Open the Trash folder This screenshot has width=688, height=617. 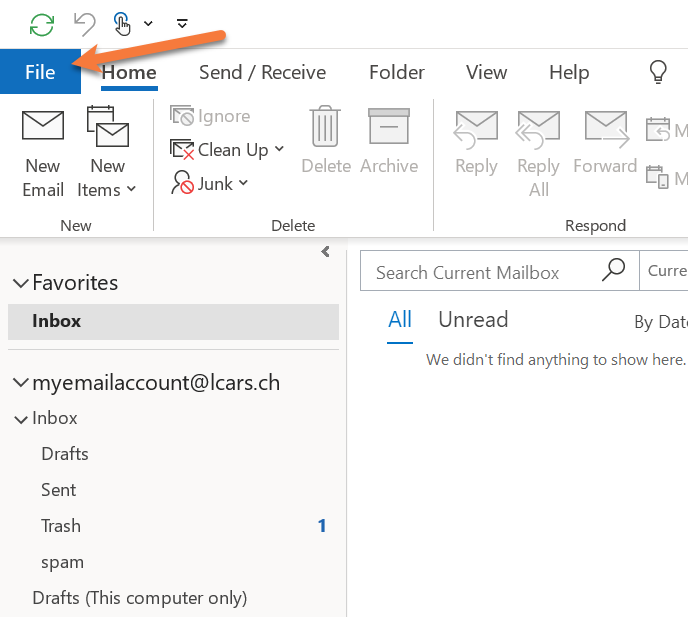[61, 526]
